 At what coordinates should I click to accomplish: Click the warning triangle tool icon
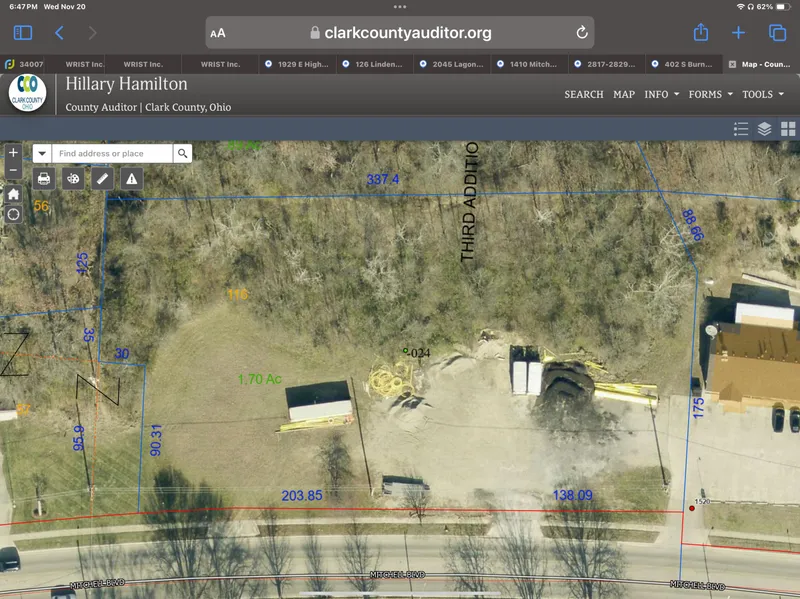(131, 179)
